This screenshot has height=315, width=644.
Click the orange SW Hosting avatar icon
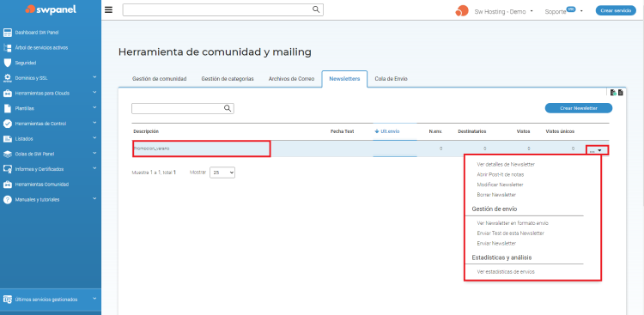[462, 11]
